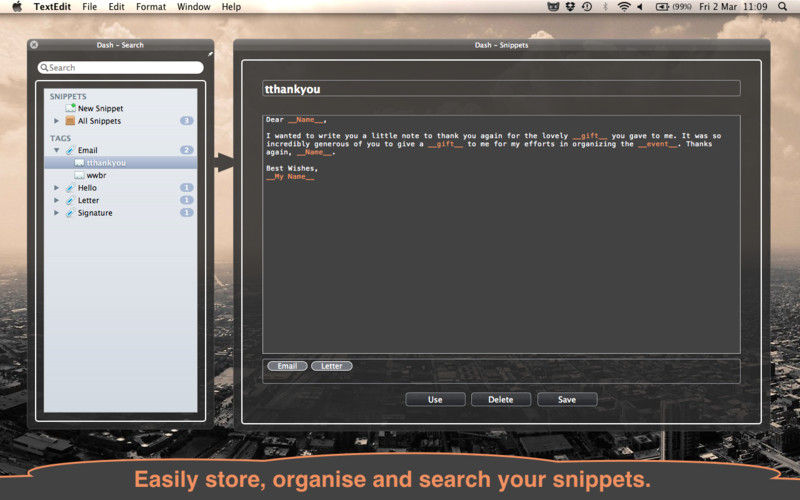
Task: Click the Email tag paperclip icon
Action: point(70,150)
